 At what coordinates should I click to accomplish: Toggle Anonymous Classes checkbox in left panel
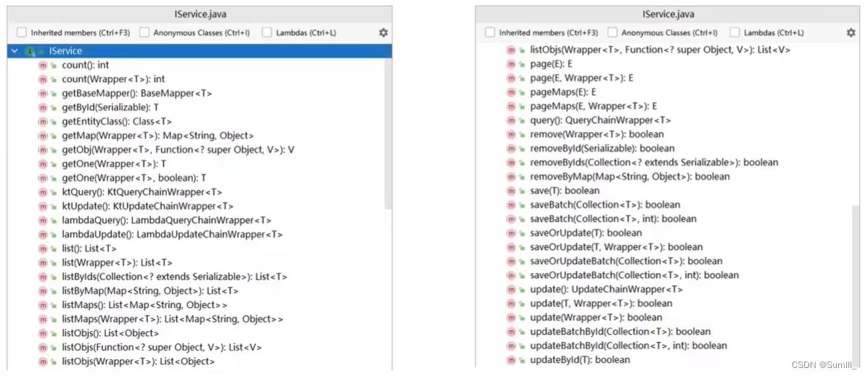point(144,33)
